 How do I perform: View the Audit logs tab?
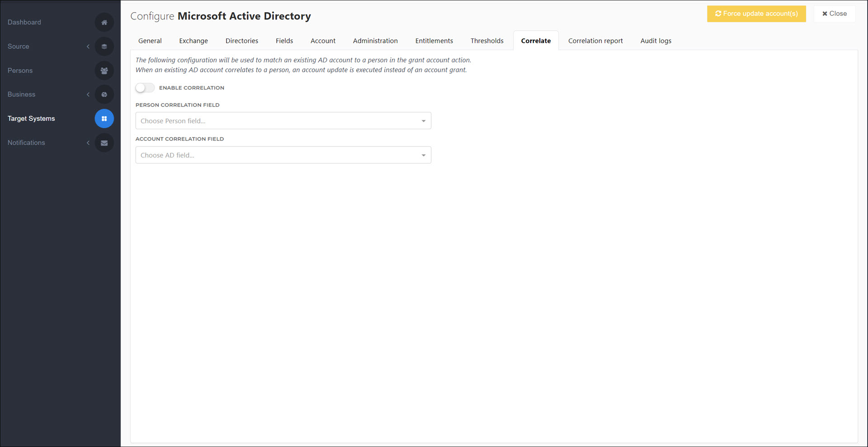pyautogui.click(x=656, y=41)
